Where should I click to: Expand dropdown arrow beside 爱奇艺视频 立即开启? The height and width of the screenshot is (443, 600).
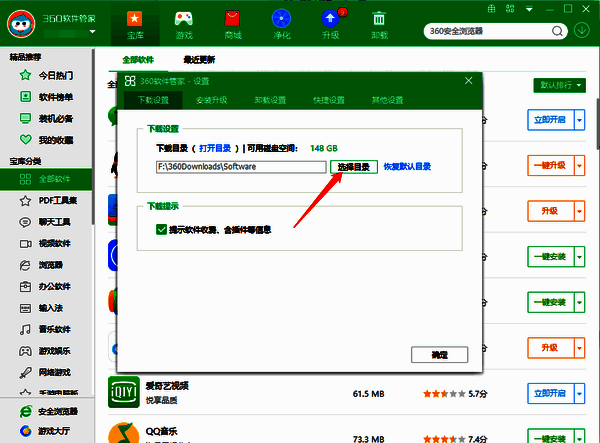[580, 393]
